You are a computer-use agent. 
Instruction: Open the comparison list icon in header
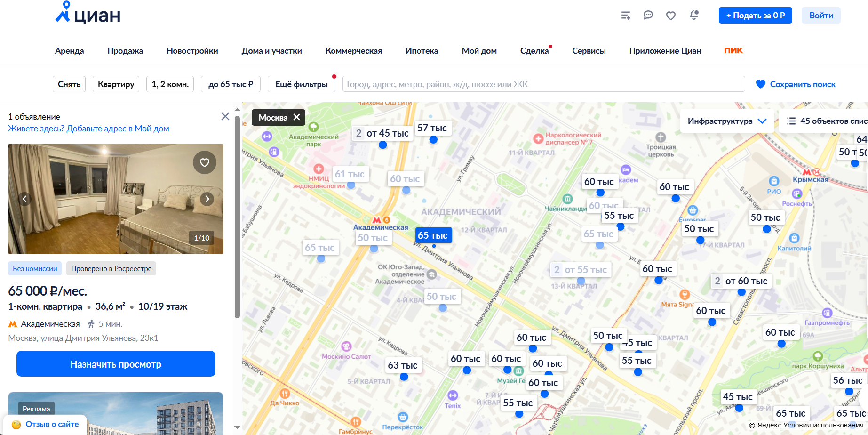click(626, 16)
